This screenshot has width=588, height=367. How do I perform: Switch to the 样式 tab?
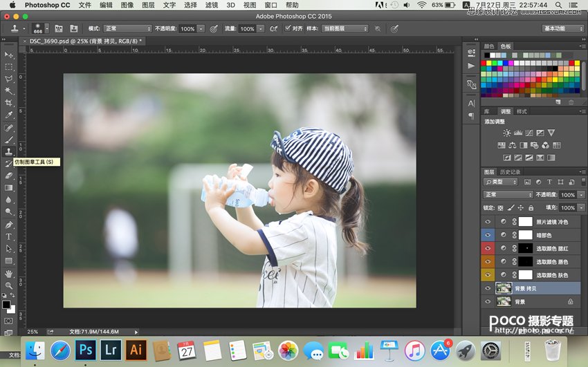click(x=522, y=111)
